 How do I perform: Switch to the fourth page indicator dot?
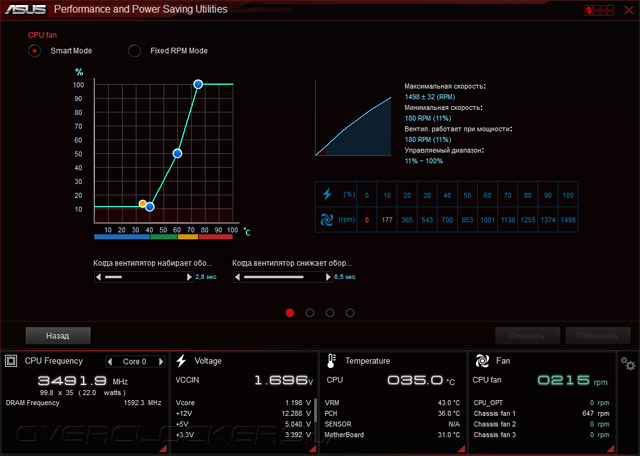click(350, 313)
